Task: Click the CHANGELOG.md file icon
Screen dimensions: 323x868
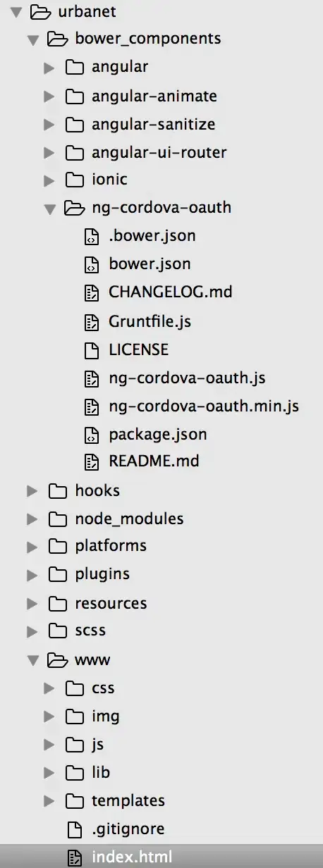Action: 91,292
